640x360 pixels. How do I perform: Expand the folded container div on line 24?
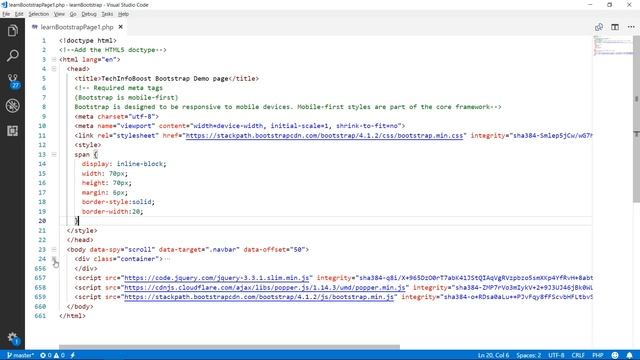click(54, 259)
